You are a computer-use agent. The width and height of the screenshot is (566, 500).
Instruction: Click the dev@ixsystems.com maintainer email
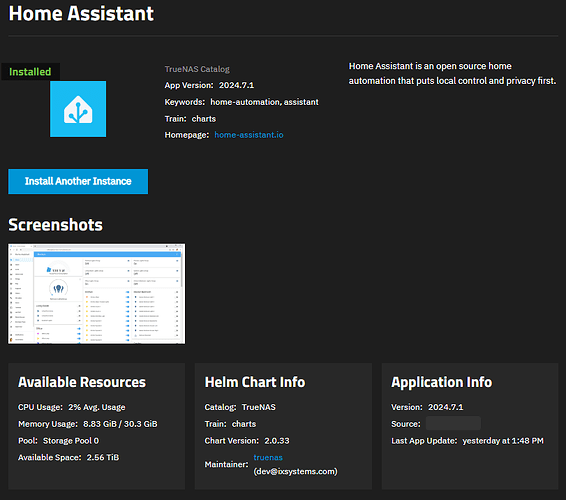pyautogui.click(x=296, y=471)
